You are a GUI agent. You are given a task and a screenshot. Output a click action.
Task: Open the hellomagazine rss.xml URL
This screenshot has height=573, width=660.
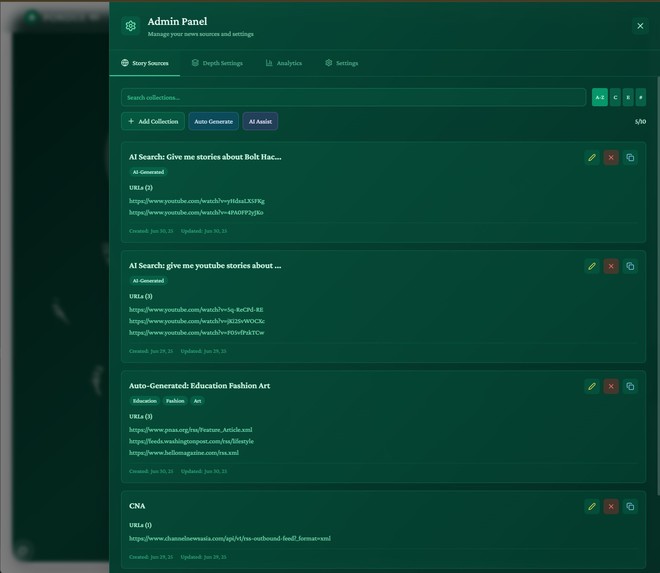tap(184, 453)
